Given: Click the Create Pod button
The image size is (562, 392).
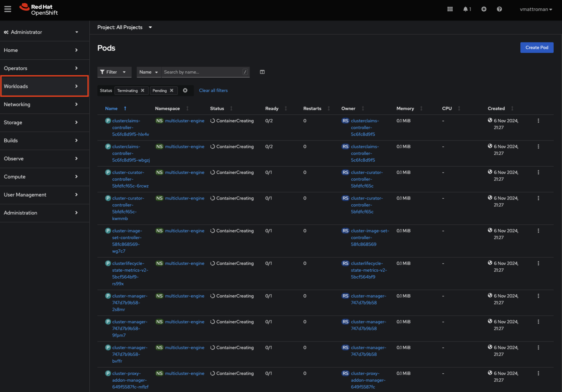Looking at the screenshot, I should tap(537, 47).
